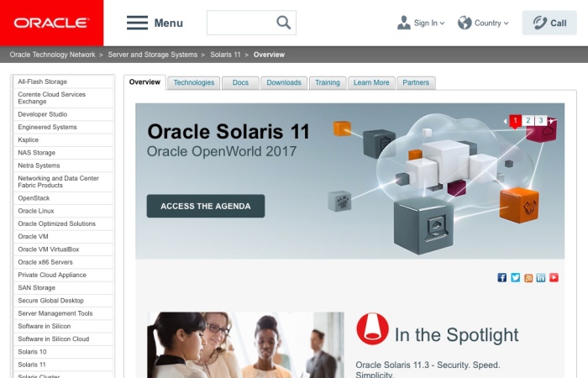The width and height of the screenshot is (588, 378).
Task: Click the Oracle logo
Action: [x=51, y=23]
